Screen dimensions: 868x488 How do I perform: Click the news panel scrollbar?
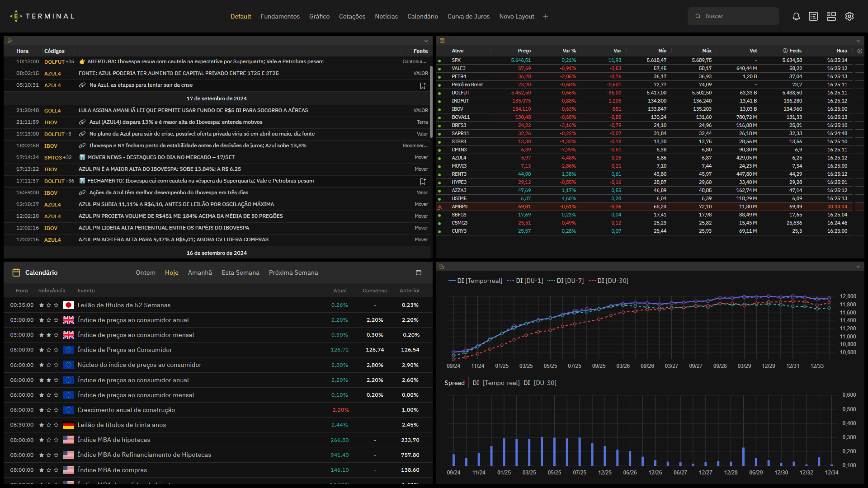click(x=431, y=102)
